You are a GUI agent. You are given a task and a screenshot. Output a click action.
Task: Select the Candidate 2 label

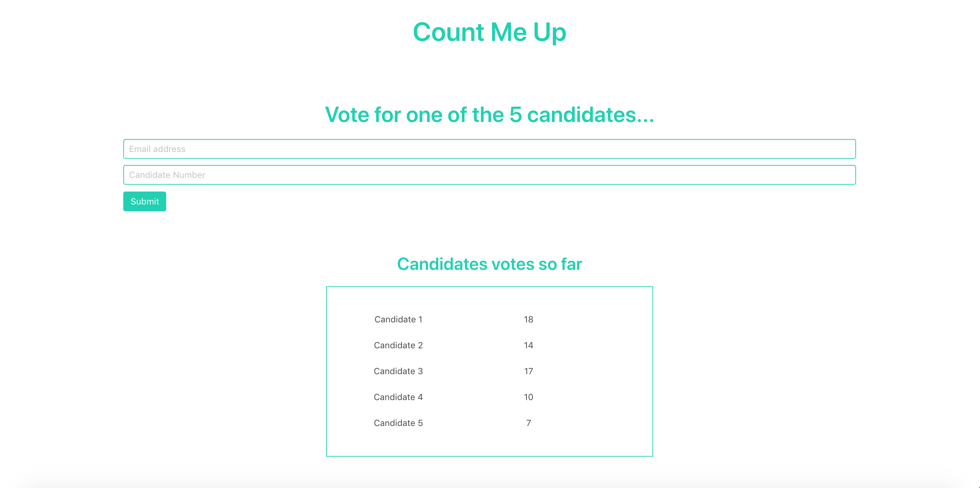(398, 345)
